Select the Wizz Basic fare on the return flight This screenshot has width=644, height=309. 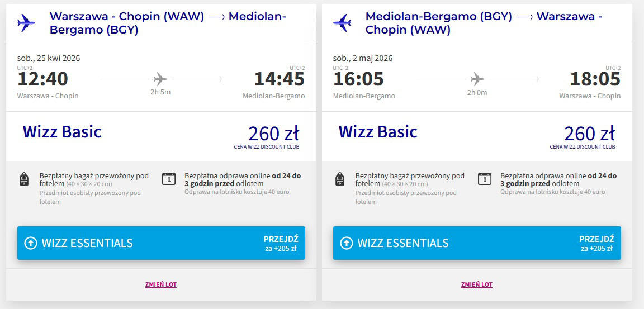(378, 132)
